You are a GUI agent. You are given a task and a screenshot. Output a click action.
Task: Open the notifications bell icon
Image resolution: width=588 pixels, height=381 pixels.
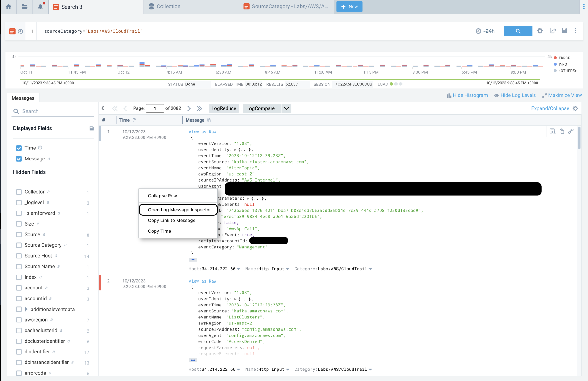coord(40,7)
